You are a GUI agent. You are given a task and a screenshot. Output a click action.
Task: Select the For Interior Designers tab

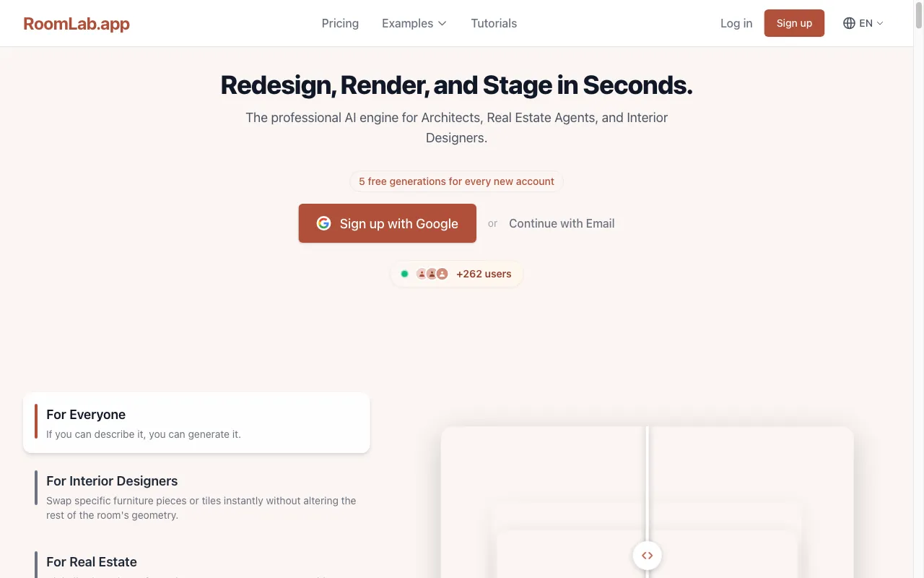point(196,496)
